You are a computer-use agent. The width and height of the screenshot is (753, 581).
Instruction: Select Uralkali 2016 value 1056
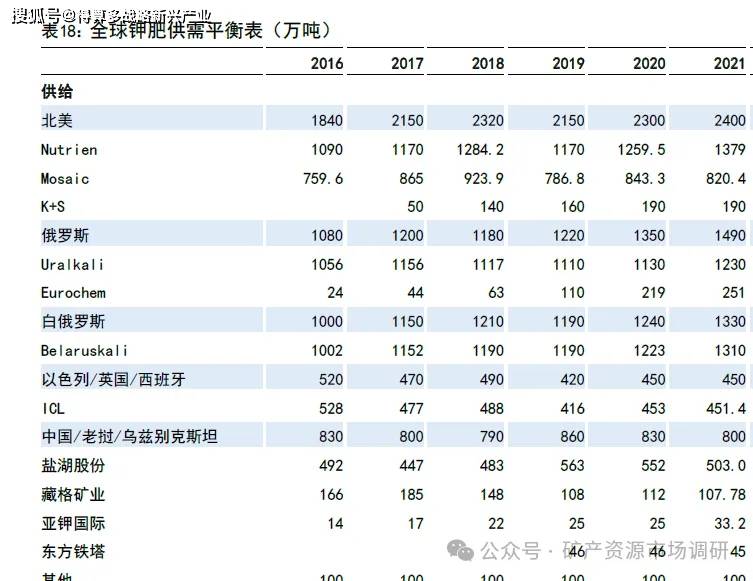pyautogui.click(x=327, y=265)
